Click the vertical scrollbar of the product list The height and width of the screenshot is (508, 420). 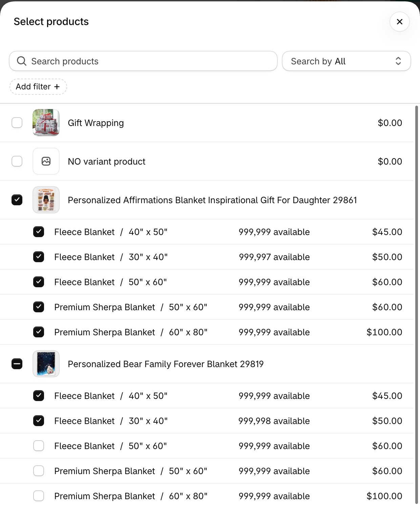(417, 305)
